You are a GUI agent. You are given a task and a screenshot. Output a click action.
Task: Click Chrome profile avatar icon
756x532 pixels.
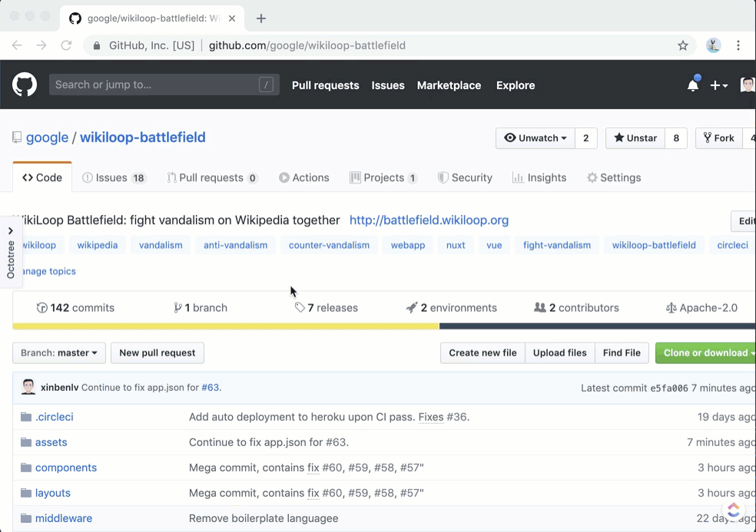coord(714,45)
